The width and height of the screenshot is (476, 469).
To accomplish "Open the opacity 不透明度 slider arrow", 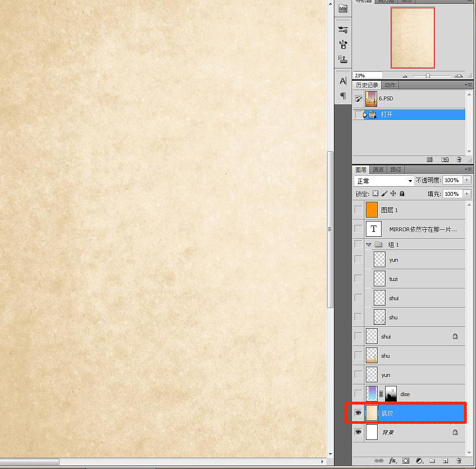I will click(x=467, y=180).
